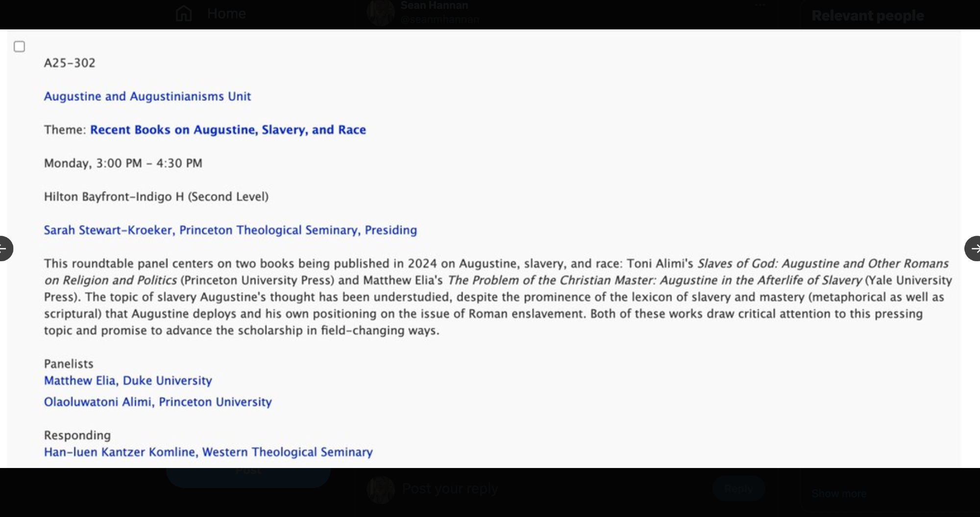Click the Sean Hannan display name
The height and width of the screenshot is (517, 980).
point(434,5)
